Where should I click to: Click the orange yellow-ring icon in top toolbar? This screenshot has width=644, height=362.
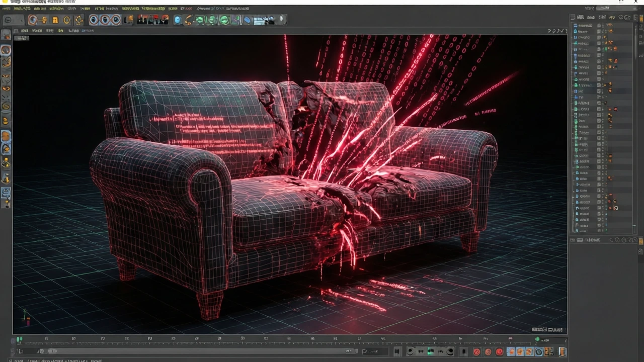(66, 20)
